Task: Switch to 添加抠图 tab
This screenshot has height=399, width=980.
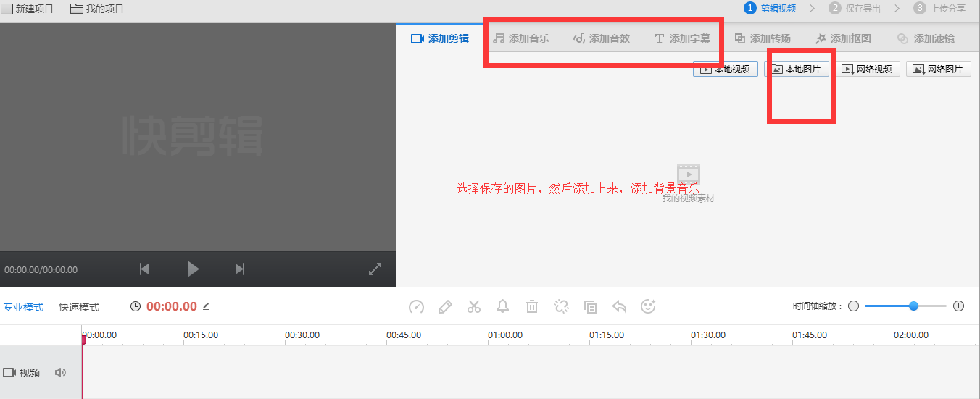Action: (843, 38)
